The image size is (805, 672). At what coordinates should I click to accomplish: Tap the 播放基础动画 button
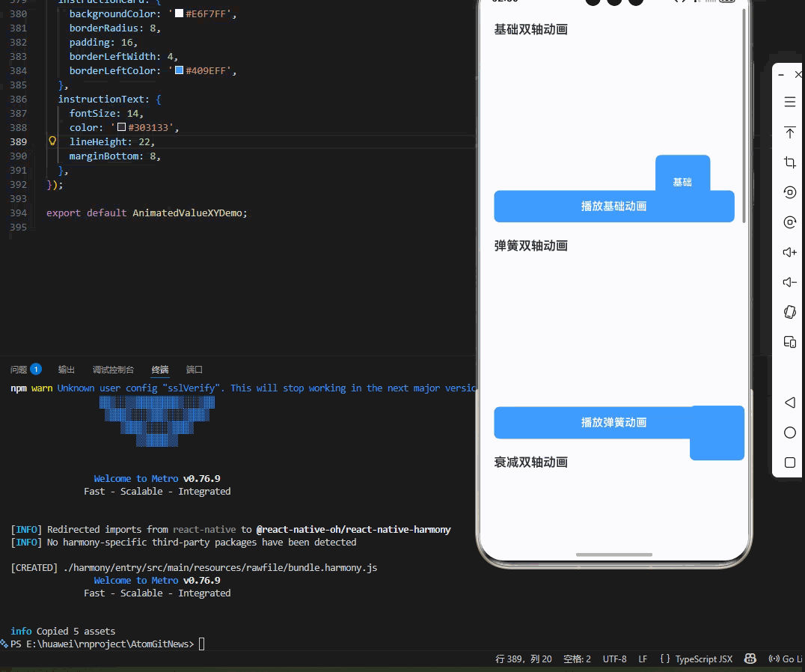click(614, 207)
